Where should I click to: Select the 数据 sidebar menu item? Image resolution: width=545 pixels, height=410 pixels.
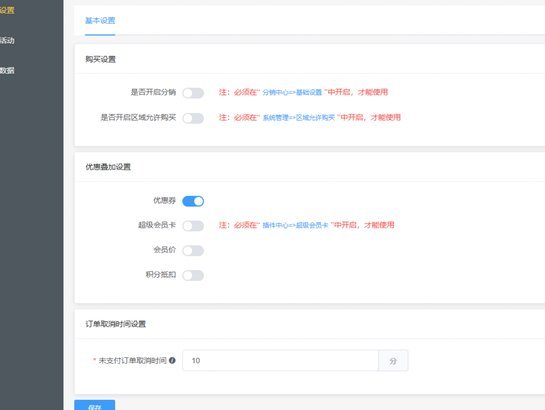tap(7, 71)
